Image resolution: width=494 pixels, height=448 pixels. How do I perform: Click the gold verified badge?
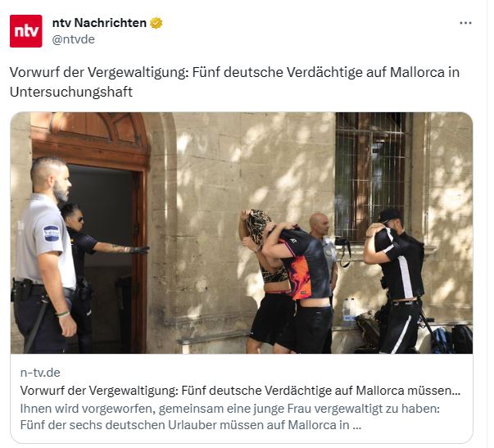(156, 23)
